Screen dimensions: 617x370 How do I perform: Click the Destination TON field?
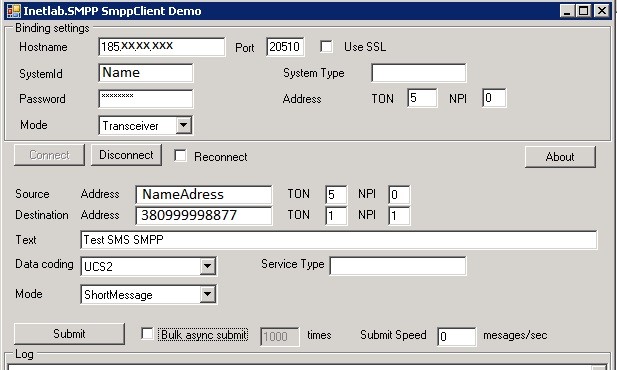tap(336, 216)
